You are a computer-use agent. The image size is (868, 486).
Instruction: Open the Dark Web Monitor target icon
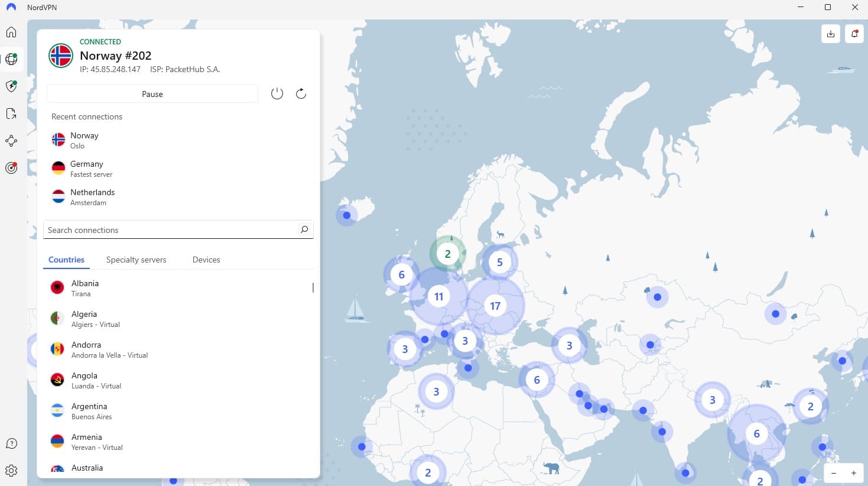(x=11, y=168)
